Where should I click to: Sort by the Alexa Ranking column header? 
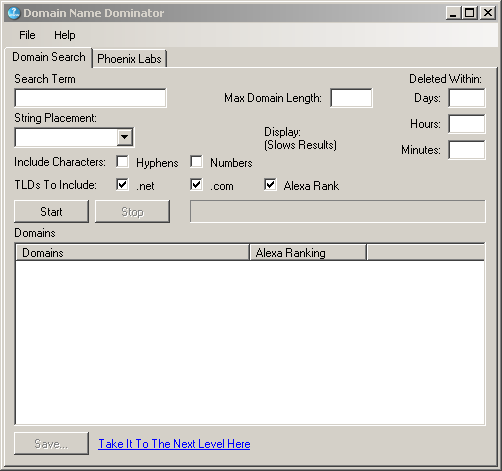308,253
